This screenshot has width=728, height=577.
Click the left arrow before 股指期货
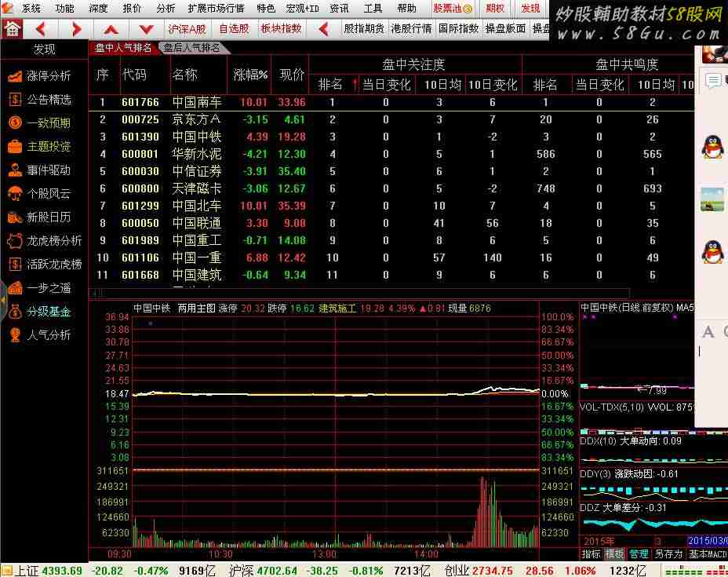(x=324, y=29)
